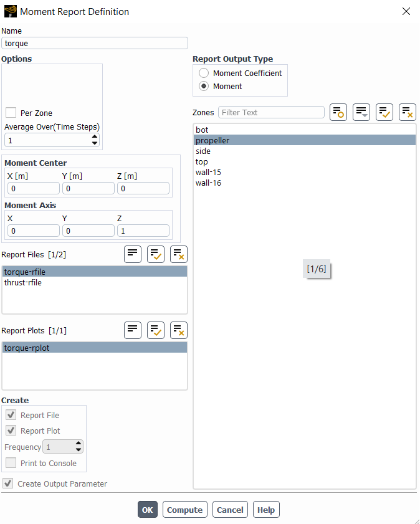Screen dimensions: 420x524
Task: Toggle Report Plots list view icon
Action: [x=133, y=330]
